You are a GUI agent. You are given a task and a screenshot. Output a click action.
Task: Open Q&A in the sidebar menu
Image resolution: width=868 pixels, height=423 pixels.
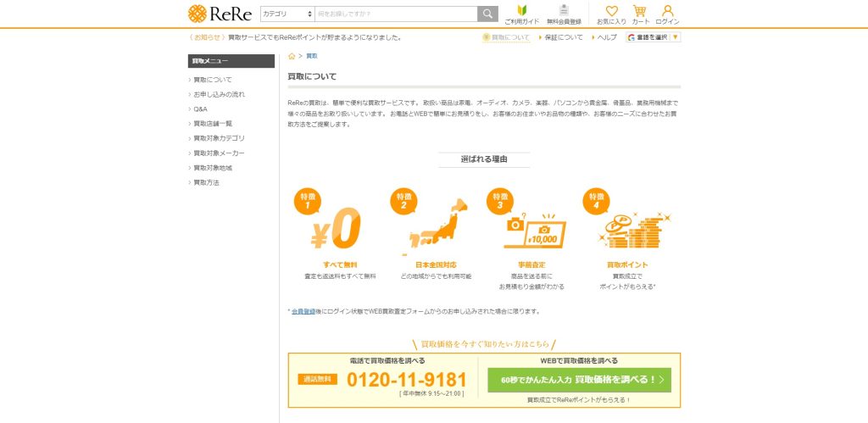200,109
